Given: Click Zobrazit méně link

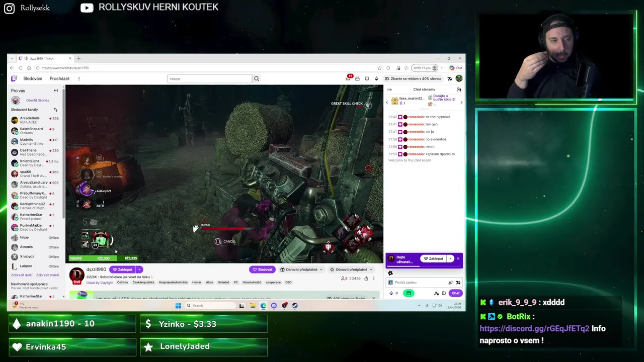Looking at the screenshot, I should (x=47, y=275).
